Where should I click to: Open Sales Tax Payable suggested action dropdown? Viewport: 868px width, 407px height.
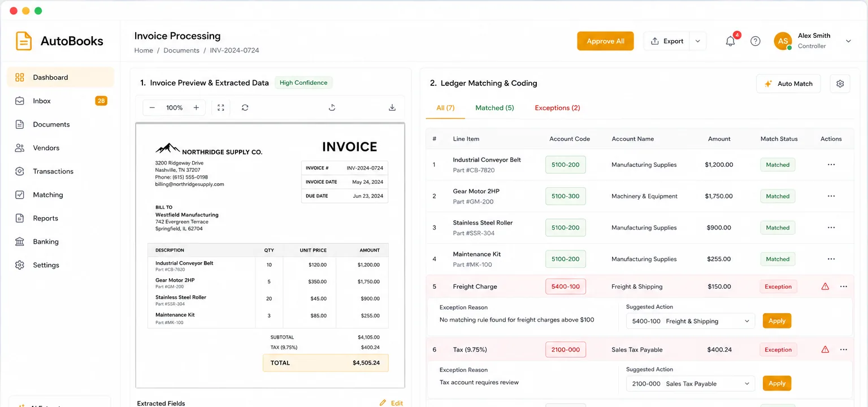691,383
